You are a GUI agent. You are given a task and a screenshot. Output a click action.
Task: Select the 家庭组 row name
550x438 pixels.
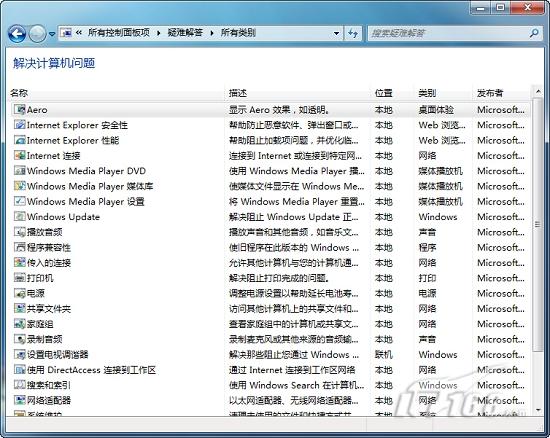tap(40, 324)
